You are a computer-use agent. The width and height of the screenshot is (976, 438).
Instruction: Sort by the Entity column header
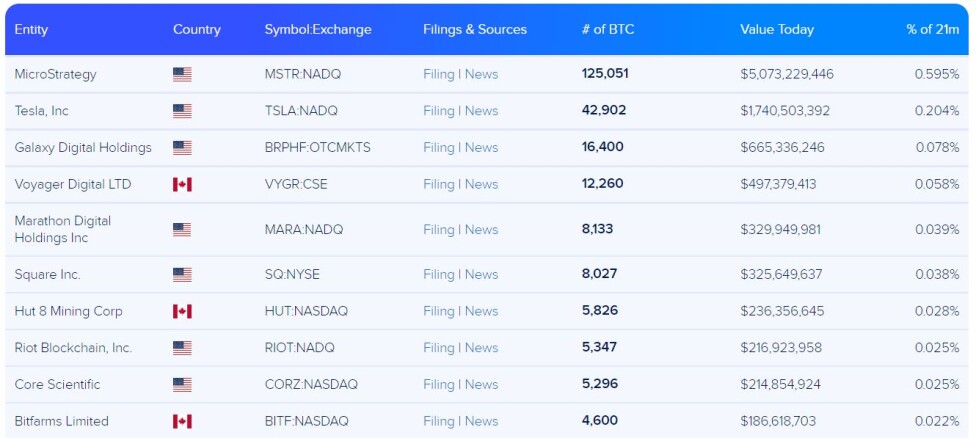[x=31, y=29]
